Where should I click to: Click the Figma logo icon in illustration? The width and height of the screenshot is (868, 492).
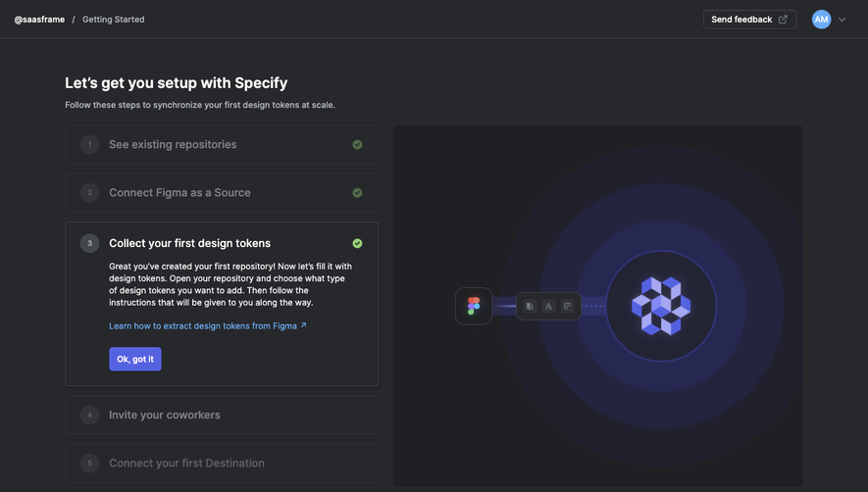pos(474,306)
